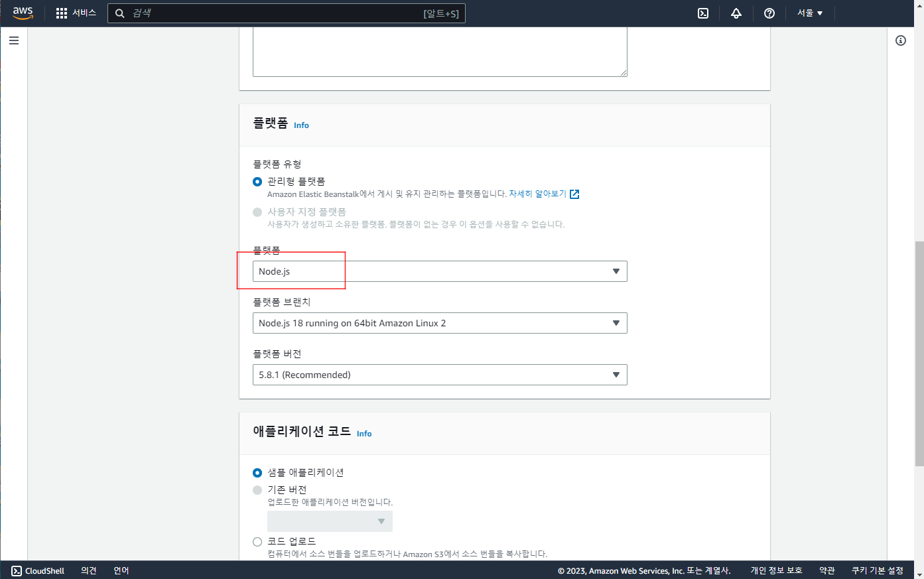Click the external link icon next to 자세히 알아보기
The width and height of the screenshot is (924, 579).
coord(574,194)
